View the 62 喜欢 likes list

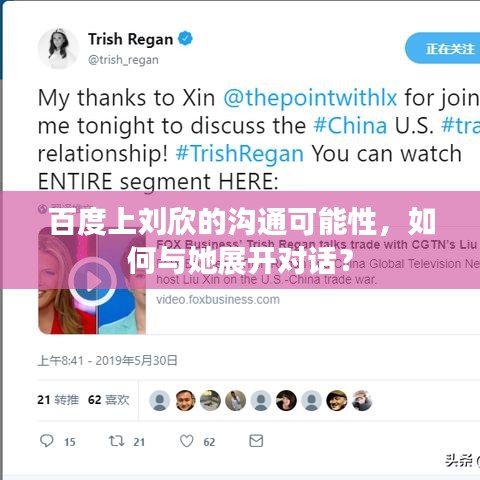point(109,400)
